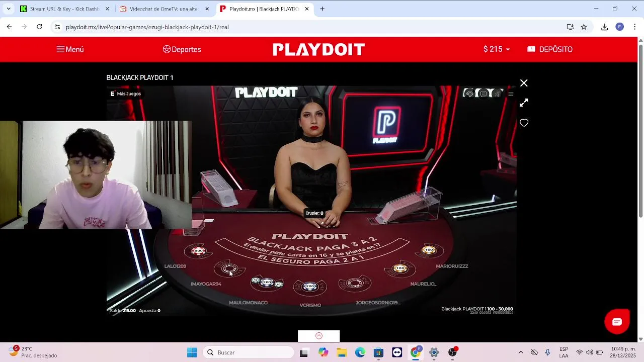Open Microsoft Edge from taskbar
The image size is (644, 362).
coord(360,352)
